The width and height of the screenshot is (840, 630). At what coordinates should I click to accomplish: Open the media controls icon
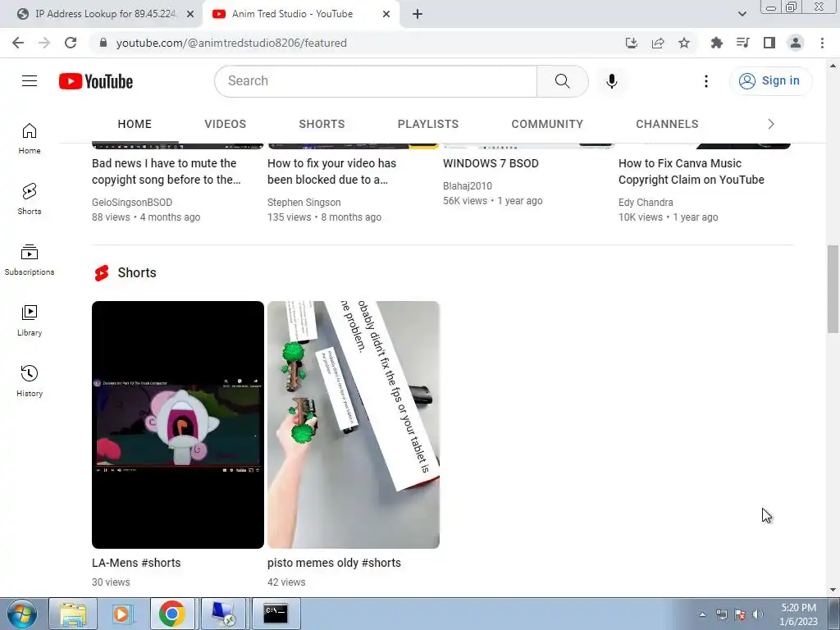click(x=742, y=43)
